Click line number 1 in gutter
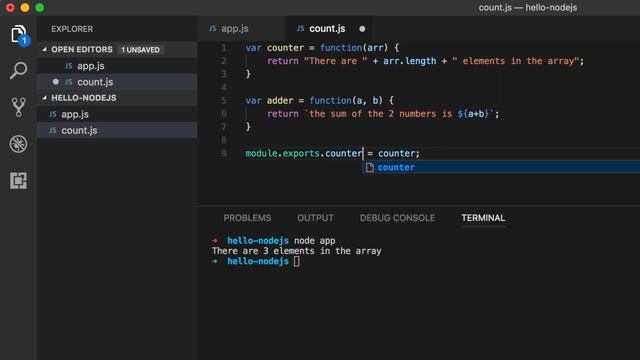This screenshot has height=360, width=640. 224,48
